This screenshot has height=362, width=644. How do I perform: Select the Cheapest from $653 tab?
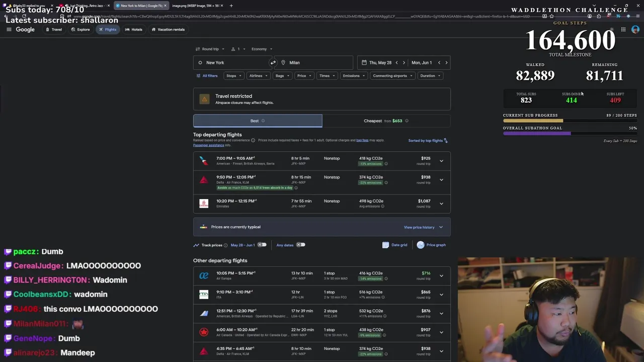(x=386, y=121)
